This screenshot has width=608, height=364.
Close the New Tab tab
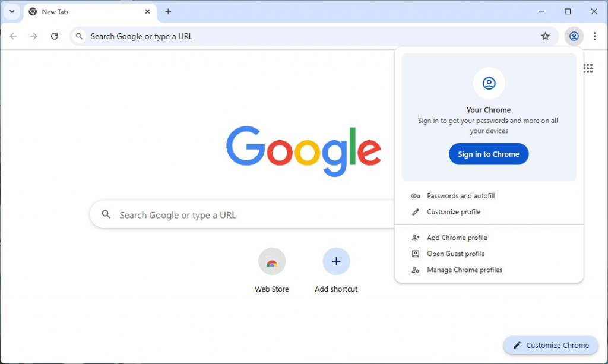point(147,12)
